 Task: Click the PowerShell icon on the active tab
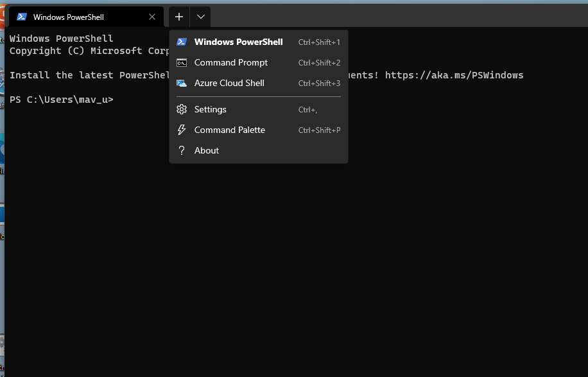[22, 16]
